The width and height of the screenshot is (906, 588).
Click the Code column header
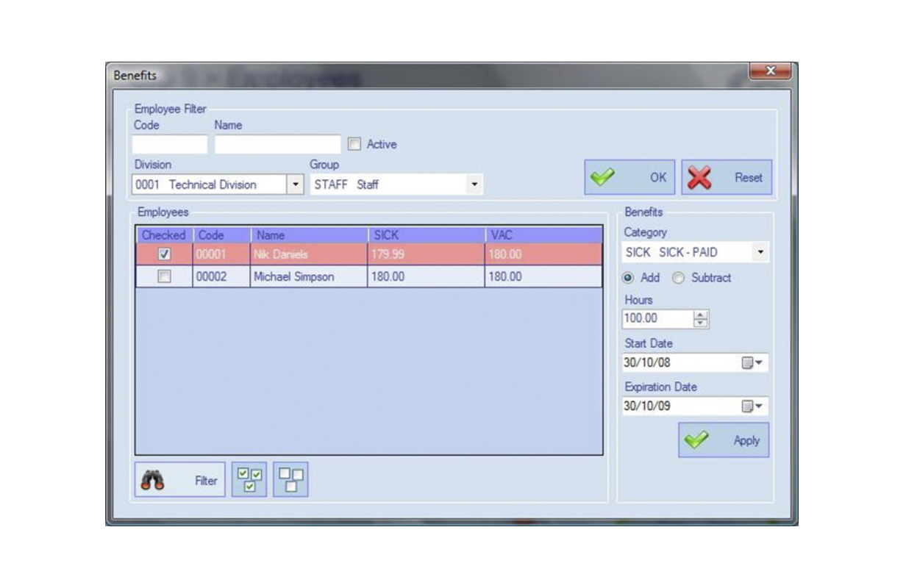tap(221, 235)
